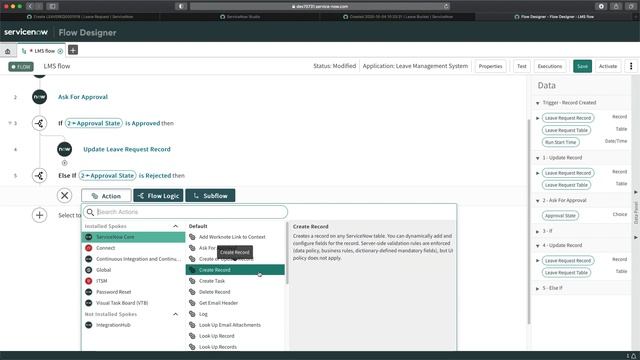The width and height of the screenshot is (640, 360).
Task: Click Approval State pill in If condition
Action: [94, 123]
